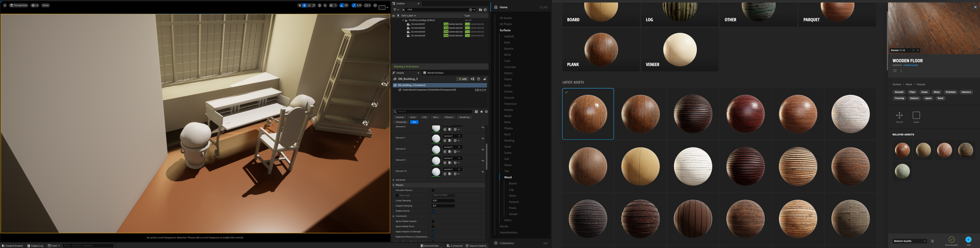Screen dimensions: 980x248
Task: Filter Details by Physics category
Action: click(x=449, y=117)
